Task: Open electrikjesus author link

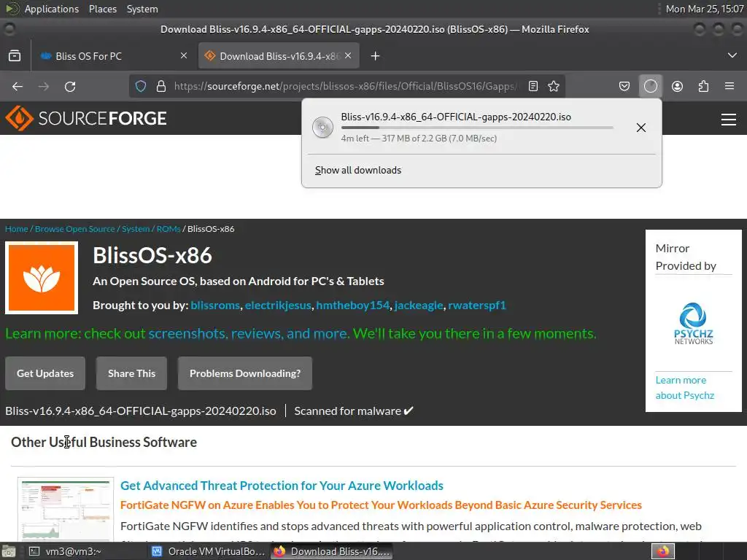Action: (278, 306)
